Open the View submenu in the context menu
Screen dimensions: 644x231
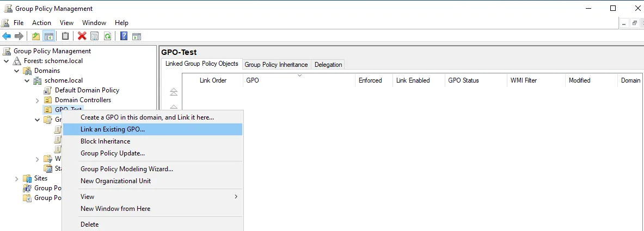click(x=152, y=197)
